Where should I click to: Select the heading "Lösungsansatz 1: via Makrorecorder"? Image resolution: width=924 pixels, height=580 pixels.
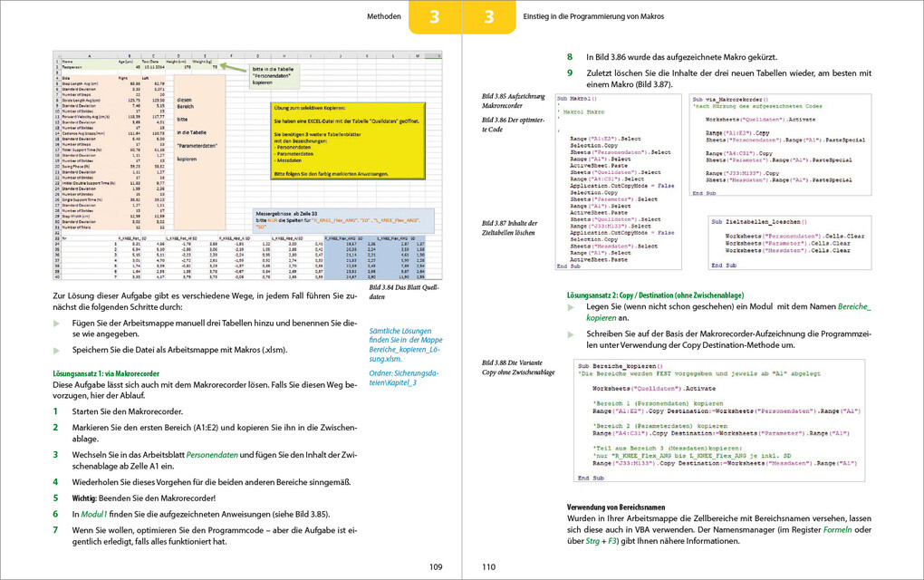click(x=106, y=373)
